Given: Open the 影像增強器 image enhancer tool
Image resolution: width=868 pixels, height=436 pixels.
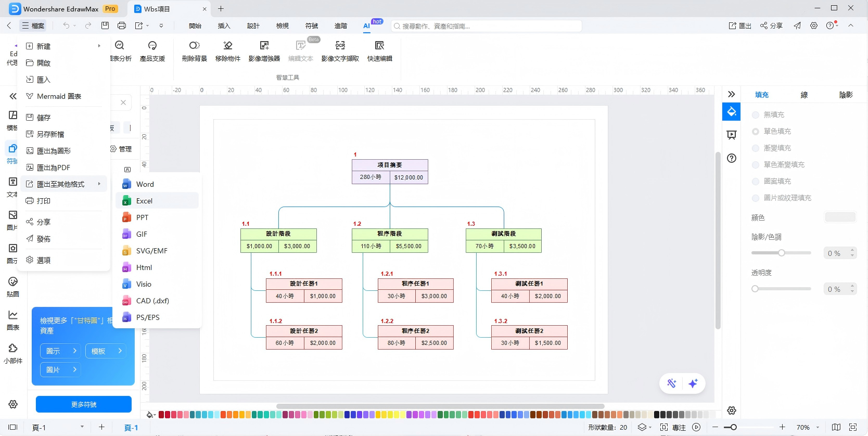Looking at the screenshot, I should point(264,51).
